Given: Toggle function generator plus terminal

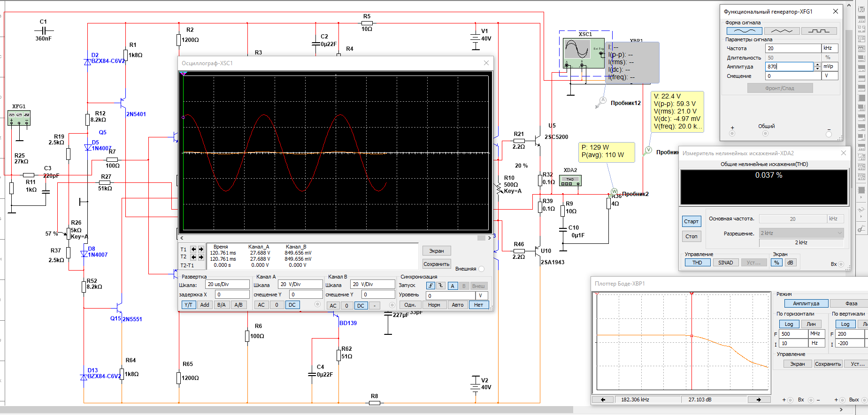Looking at the screenshot, I should click(x=732, y=134).
